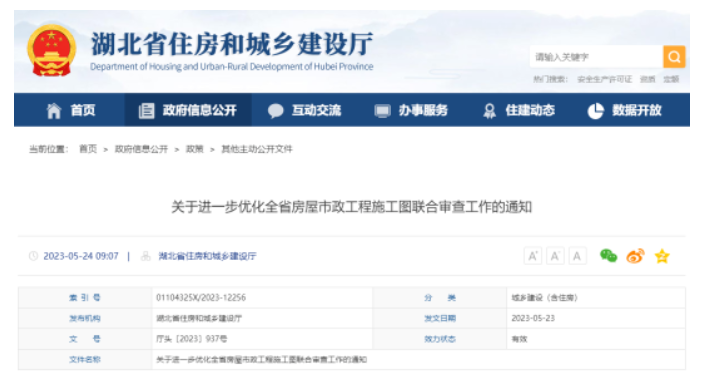Click the monitor icon beside 办事服务
The height and width of the screenshot is (388, 705).
pos(383,111)
